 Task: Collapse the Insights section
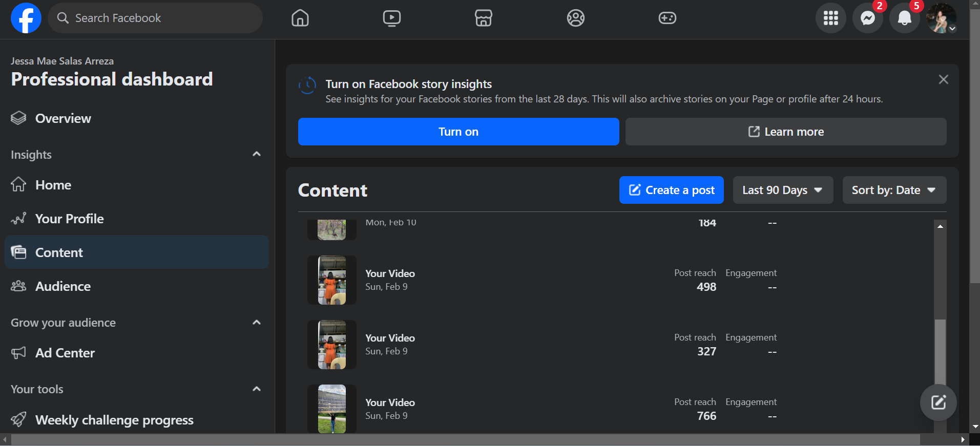257,154
